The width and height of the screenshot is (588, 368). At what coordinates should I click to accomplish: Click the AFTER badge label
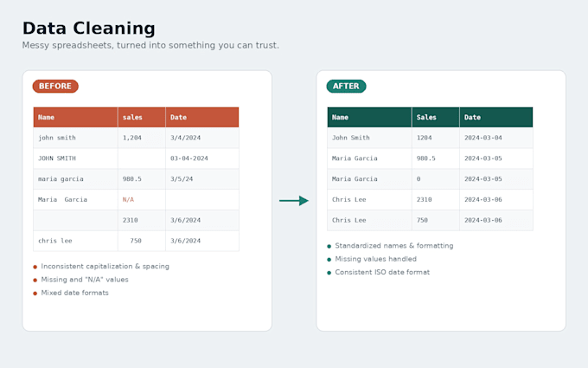(x=346, y=86)
